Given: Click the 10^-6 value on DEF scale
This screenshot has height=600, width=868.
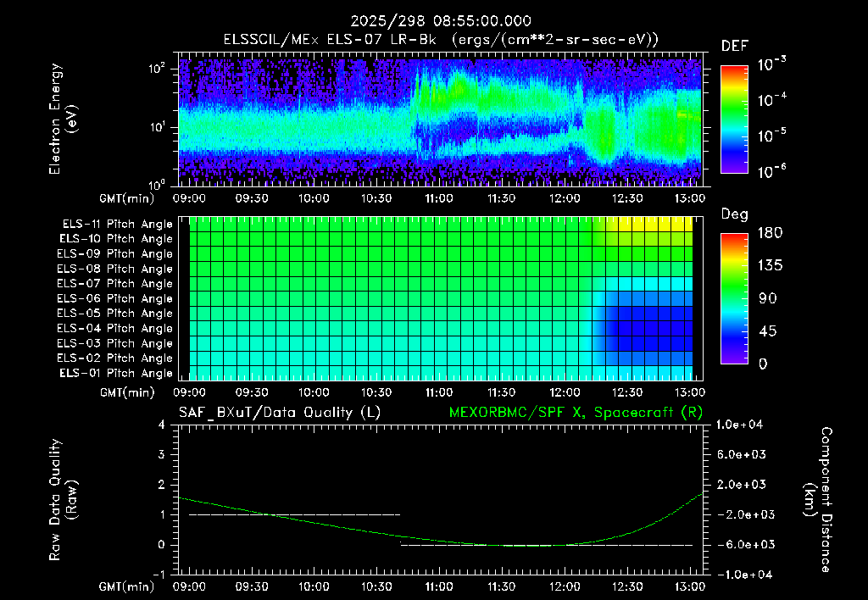Looking at the screenshot, I should [x=771, y=171].
